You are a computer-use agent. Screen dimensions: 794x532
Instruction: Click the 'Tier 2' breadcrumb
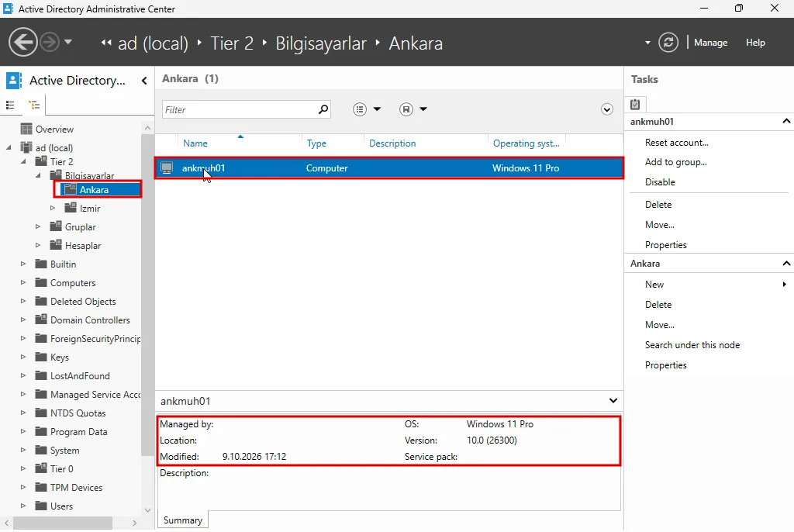click(x=232, y=43)
